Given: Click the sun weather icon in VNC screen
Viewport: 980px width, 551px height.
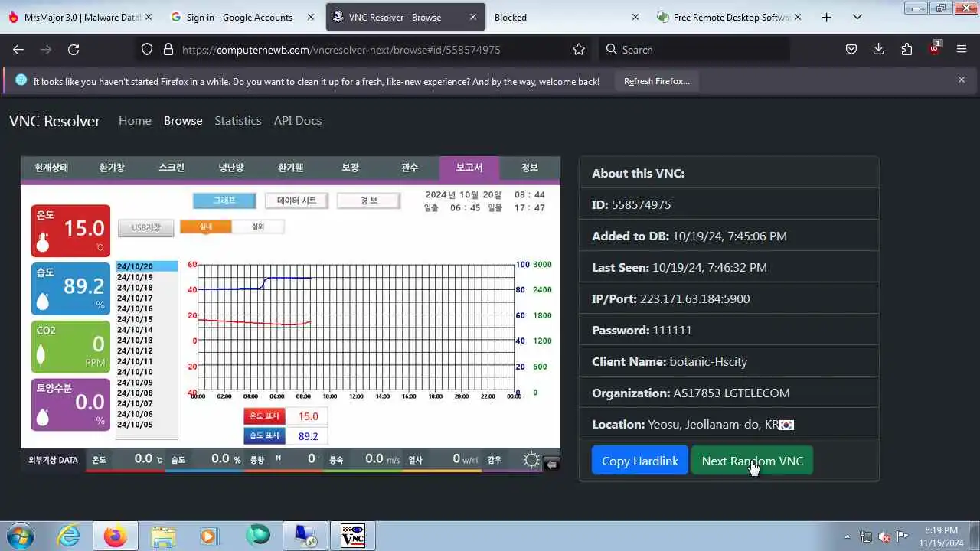Looking at the screenshot, I should pyautogui.click(x=531, y=459).
